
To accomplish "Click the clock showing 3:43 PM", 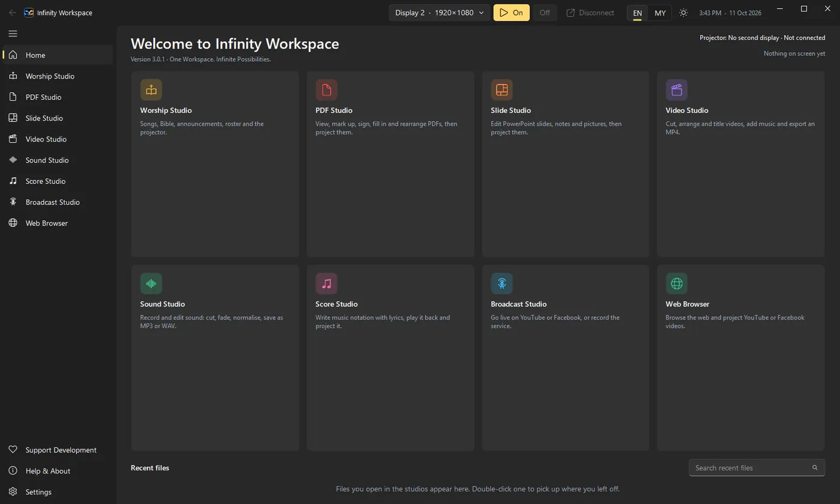I will tap(710, 13).
